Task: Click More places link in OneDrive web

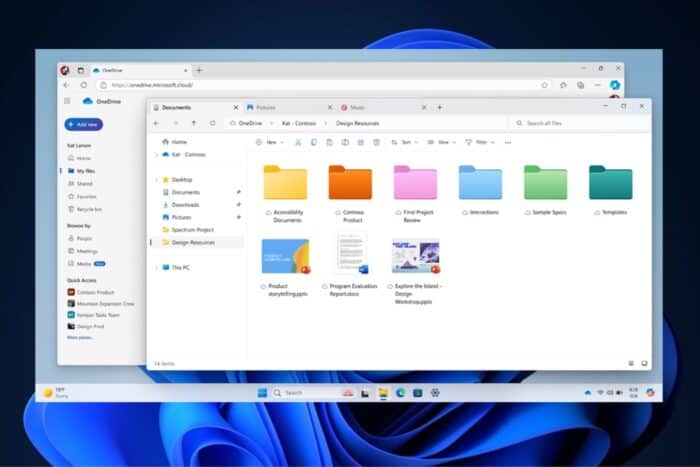Action: click(80, 338)
